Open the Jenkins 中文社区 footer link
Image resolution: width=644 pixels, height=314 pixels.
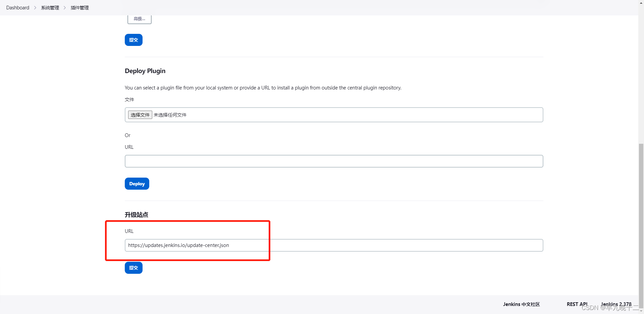click(x=521, y=304)
